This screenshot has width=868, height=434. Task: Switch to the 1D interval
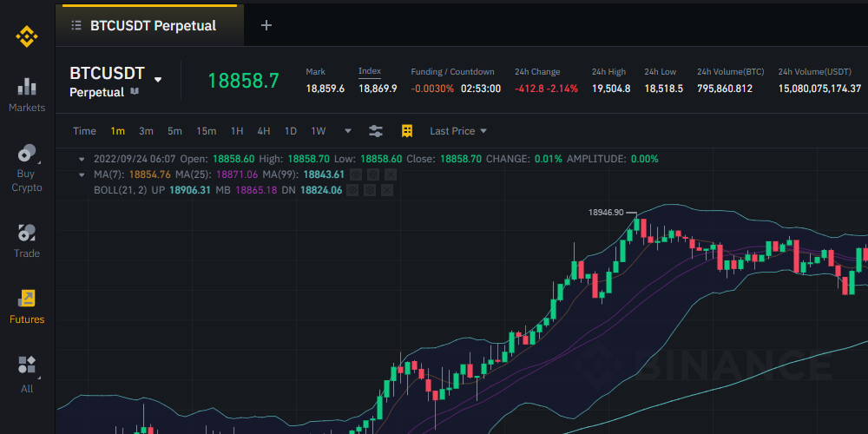tap(291, 131)
